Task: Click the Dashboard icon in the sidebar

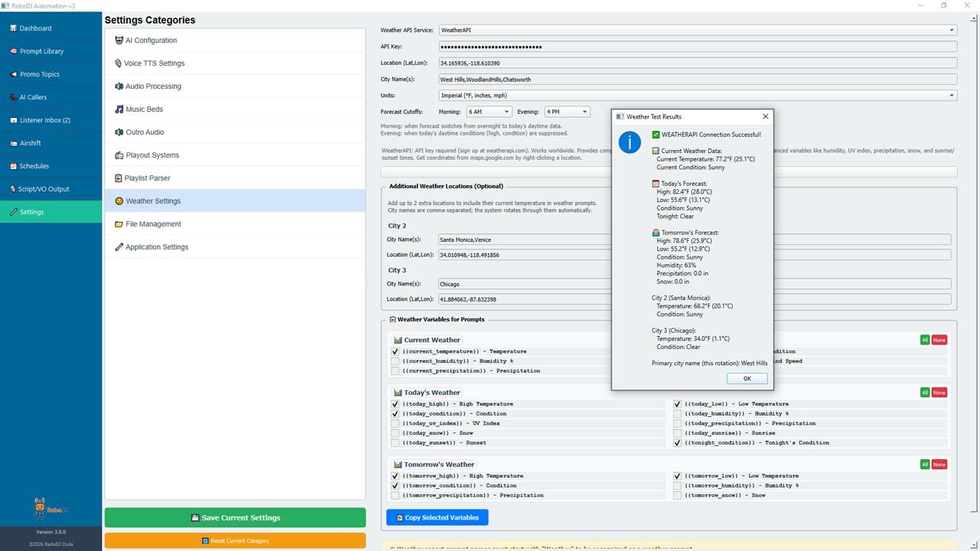Action: click(x=13, y=28)
